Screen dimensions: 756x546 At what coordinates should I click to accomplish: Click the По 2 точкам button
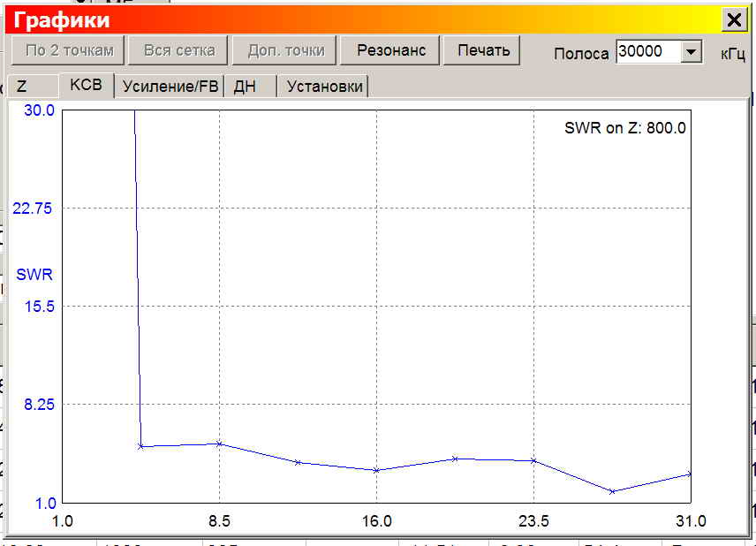click(x=68, y=50)
